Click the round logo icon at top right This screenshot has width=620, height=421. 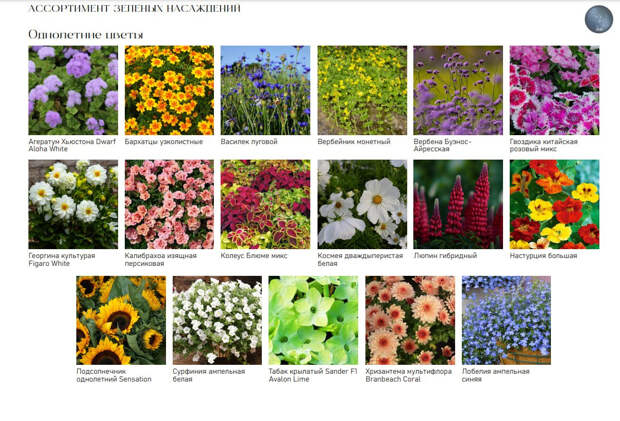click(x=599, y=19)
